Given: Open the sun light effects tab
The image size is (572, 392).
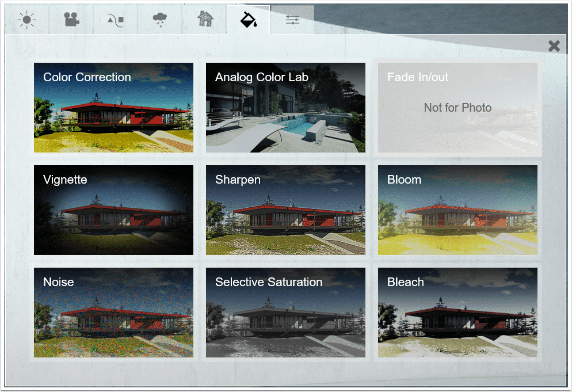Looking at the screenshot, I should point(27,20).
